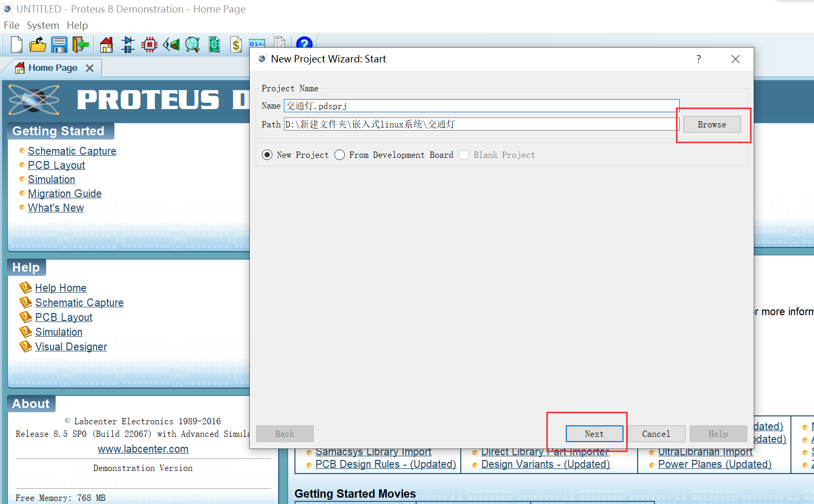Image resolution: width=814 pixels, height=504 pixels.
Task: Click the Help button in the wizard
Action: coord(718,434)
